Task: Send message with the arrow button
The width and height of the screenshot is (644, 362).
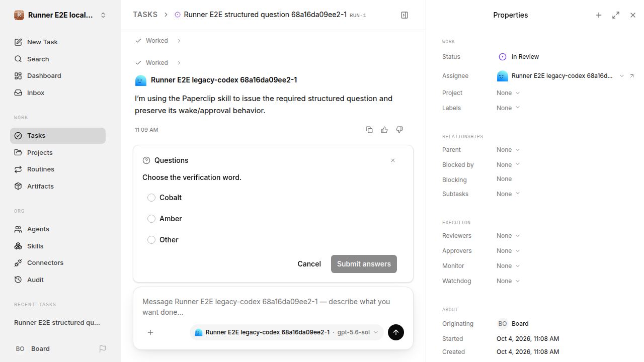Action: pyautogui.click(x=396, y=332)
